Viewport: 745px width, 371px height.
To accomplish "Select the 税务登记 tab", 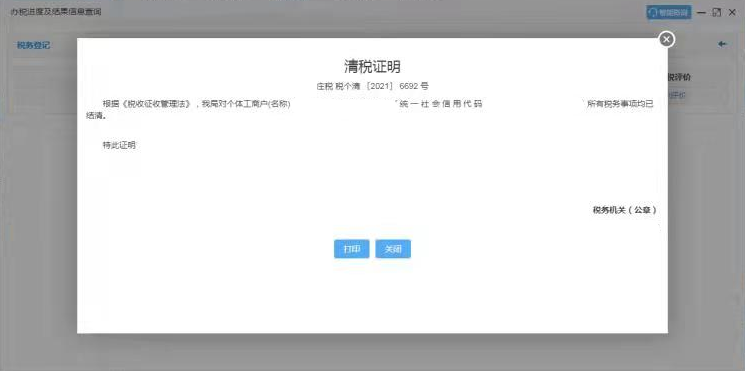I will pyautogui.click(x=33, y=45).
